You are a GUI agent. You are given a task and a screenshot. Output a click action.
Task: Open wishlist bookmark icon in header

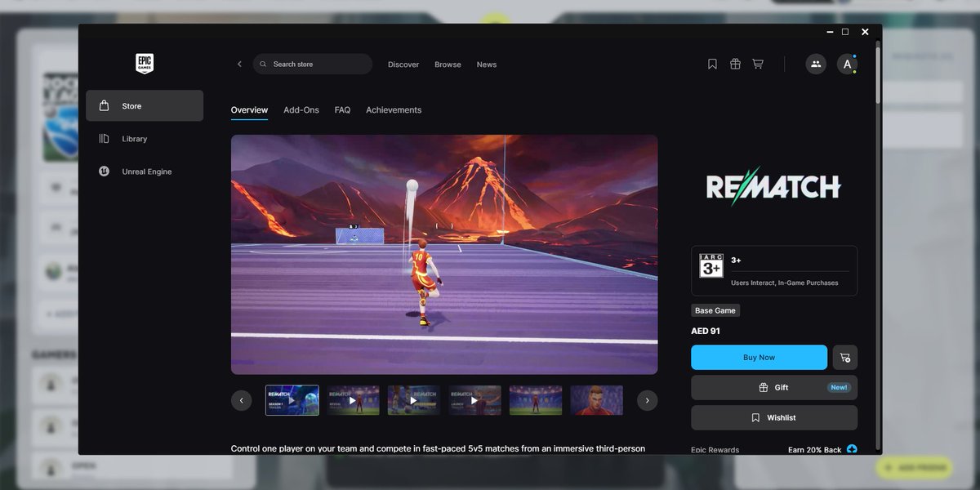tap(712, 64)
